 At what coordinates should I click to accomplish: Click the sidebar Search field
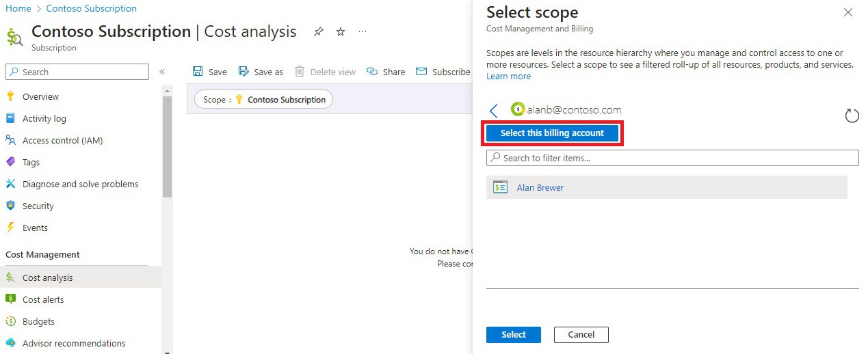[77, 72]
